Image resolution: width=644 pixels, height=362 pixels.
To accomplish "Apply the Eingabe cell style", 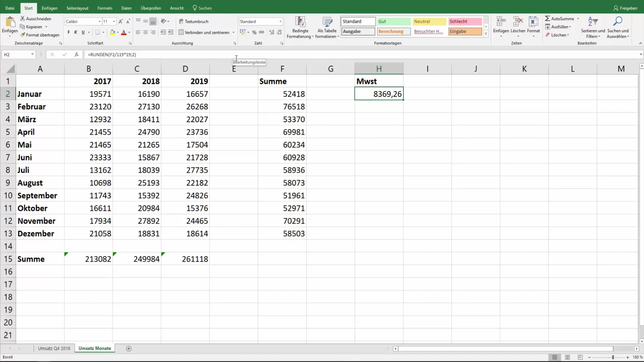I will (465, 32).
